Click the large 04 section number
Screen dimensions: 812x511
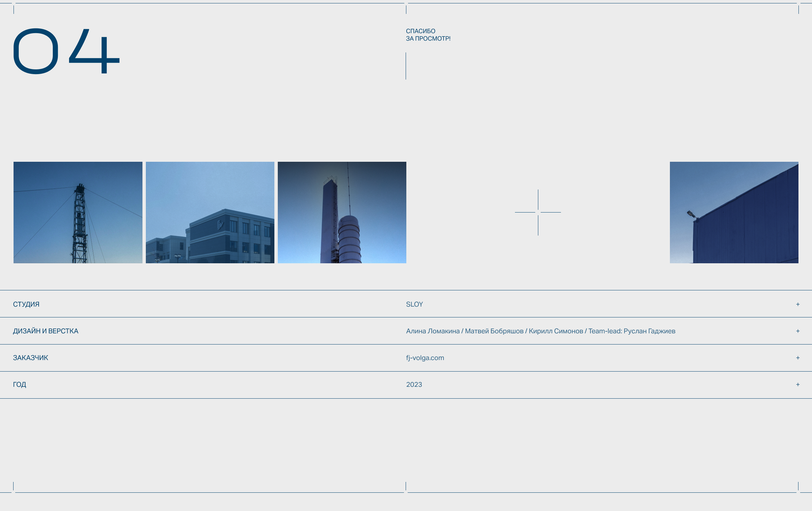66,51
